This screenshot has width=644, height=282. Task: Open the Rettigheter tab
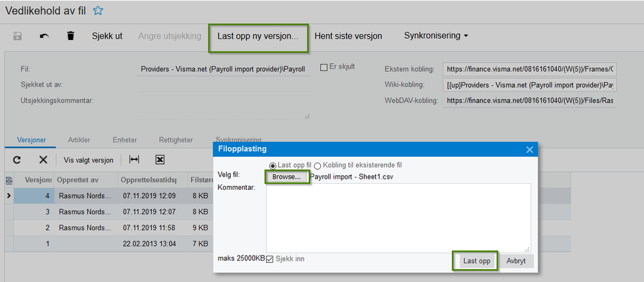175,139
